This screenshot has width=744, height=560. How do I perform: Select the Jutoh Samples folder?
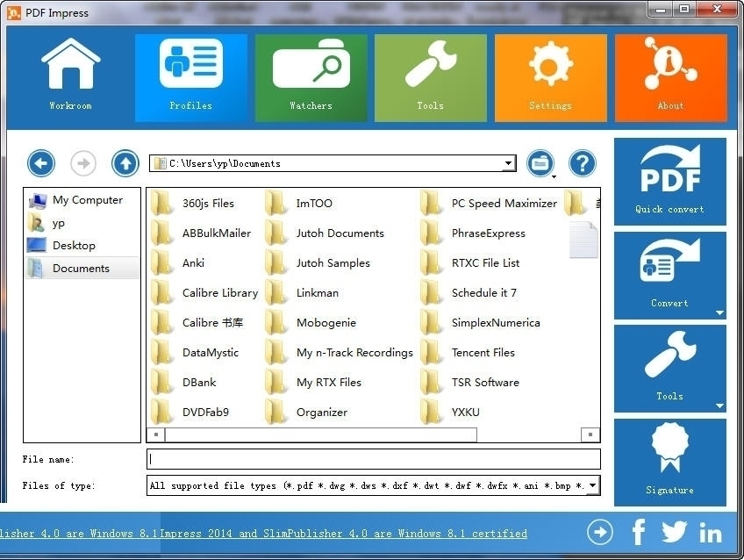click(x=318, y=263)
